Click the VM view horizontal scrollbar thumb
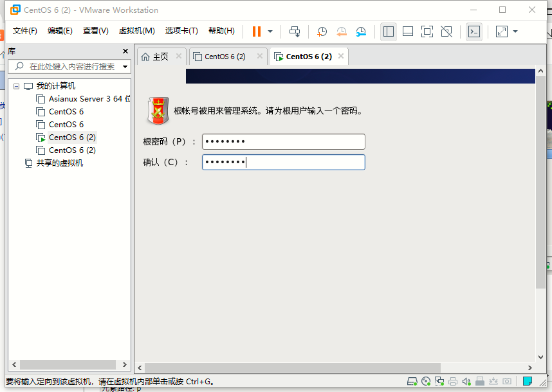552x392 pixels. 293,368
